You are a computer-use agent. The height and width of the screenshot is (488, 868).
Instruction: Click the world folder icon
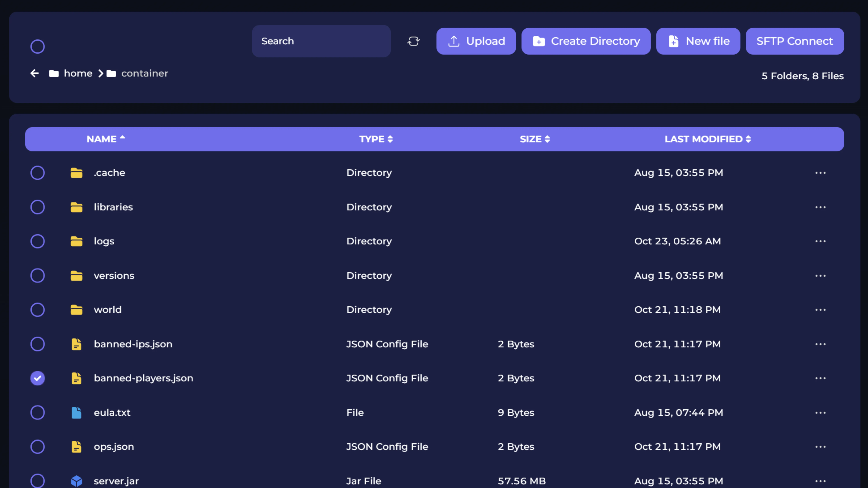(77, 310)
